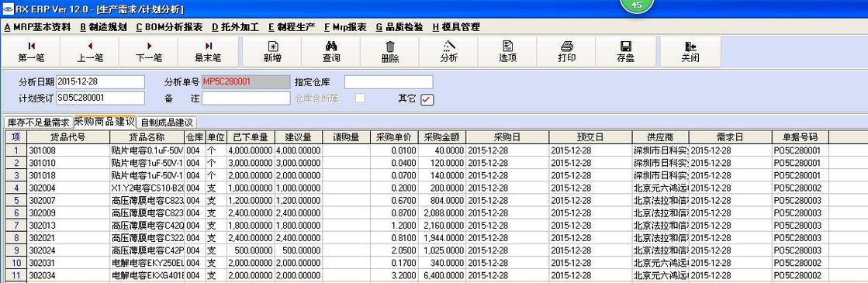Click the 指定仓库 input field
The image size is (868, 283).
(389, 82)
